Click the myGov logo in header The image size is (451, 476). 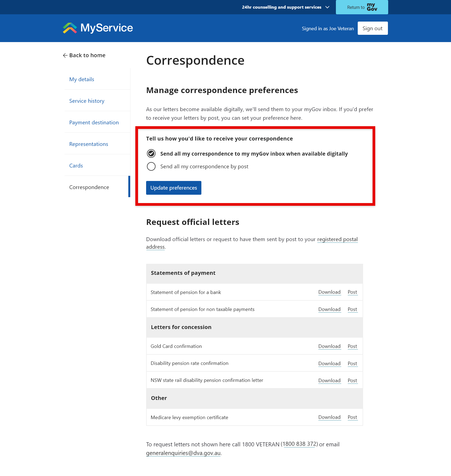tap(372, 7)
